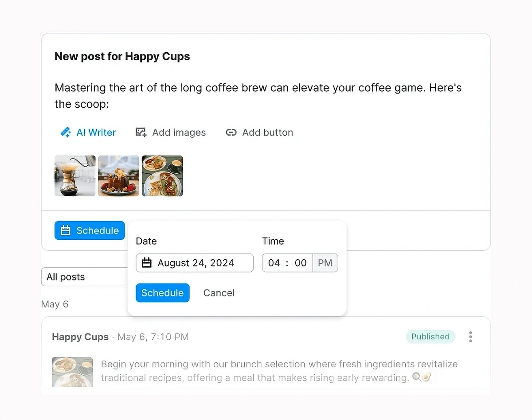This screenshot has height=420, width=532.
Task: Confirm with the popup Schedule button
Action: pyautogui.click(x=163, y=293)
